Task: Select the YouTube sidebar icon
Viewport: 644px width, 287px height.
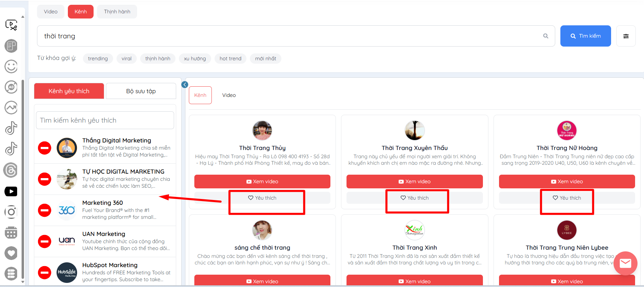Action: (x=11, y=191)
